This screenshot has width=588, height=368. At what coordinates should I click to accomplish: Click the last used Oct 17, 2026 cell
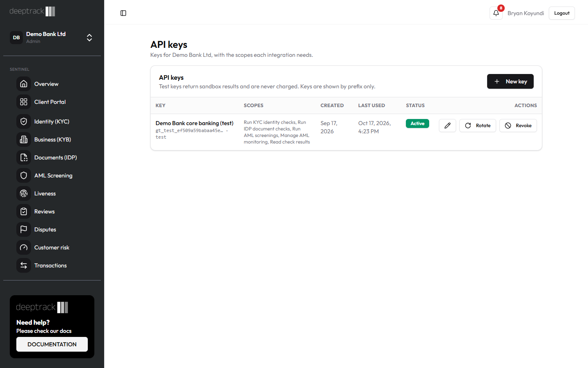[x=374, y=127]
